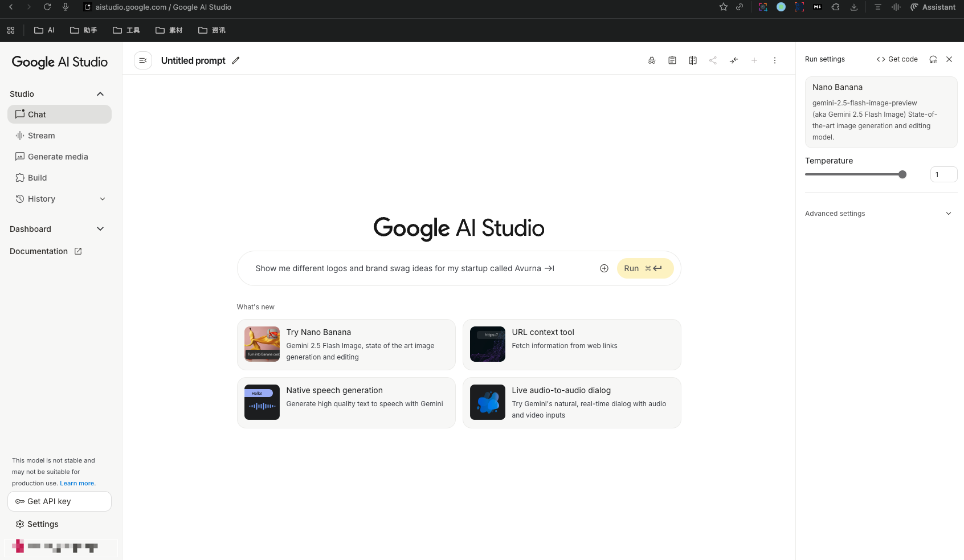
Task: Click the browser back arrow
Action: click(11, 7)
